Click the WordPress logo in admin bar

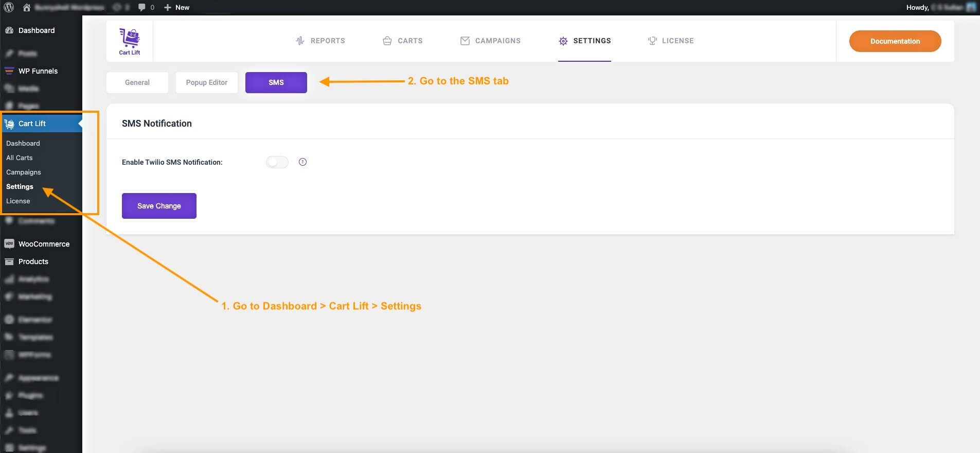coord(9,7)
